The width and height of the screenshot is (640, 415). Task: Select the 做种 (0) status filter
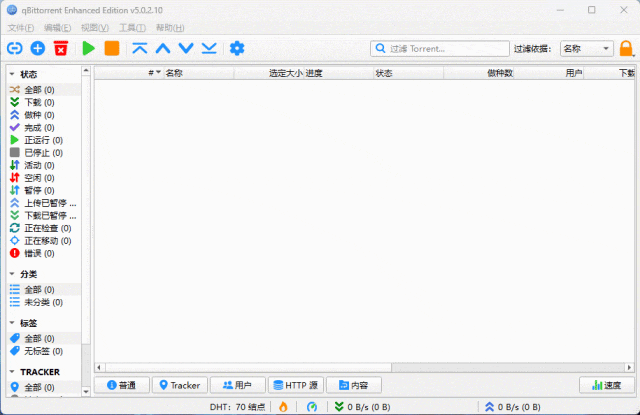pos(44,115)
